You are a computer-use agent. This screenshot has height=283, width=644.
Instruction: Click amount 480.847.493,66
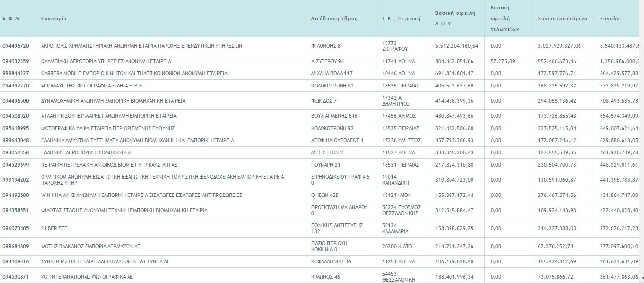click(x=454, y=116)
